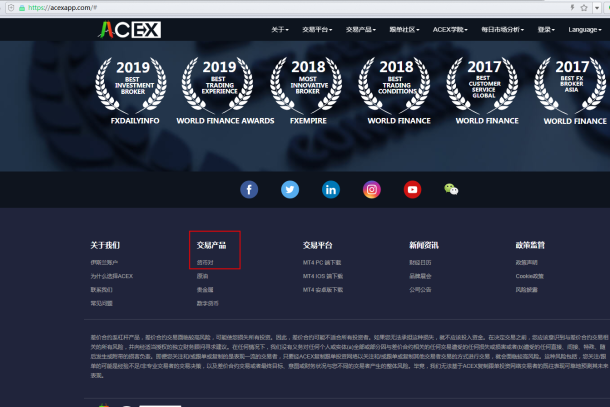Open the 货币对 footer link
Image resolution: width=610 pixels, height=407 pixels.
click(x=205, y=263)
